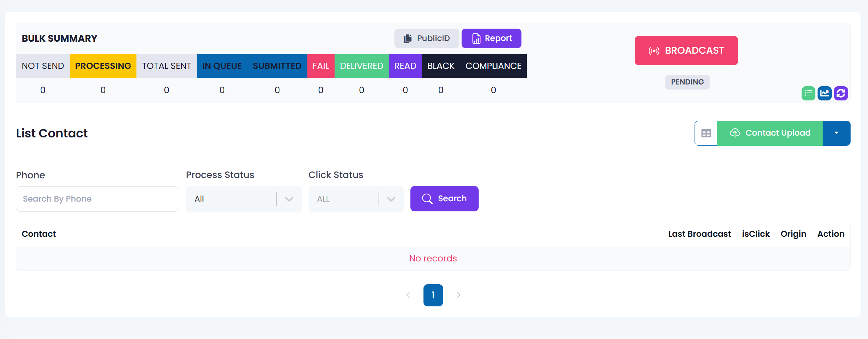Click the purple refresh icon
This screenshot has width=868, height=339.
tap(841, 93)
